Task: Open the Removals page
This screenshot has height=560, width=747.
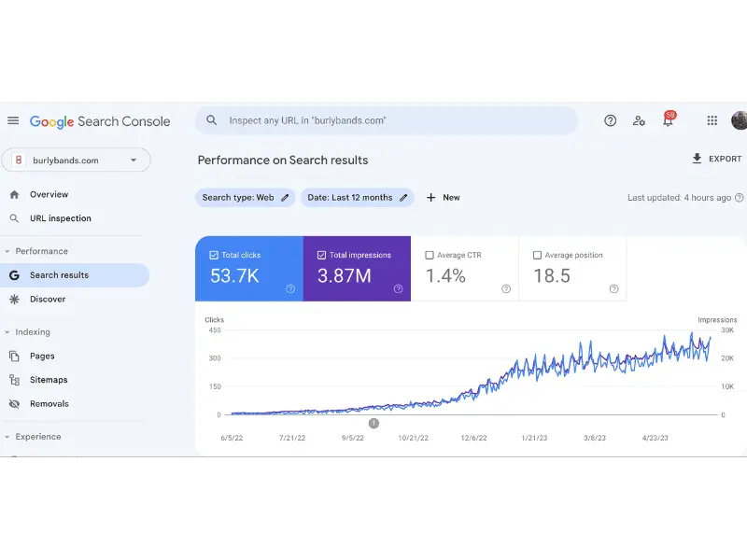Action: [49, 404]
